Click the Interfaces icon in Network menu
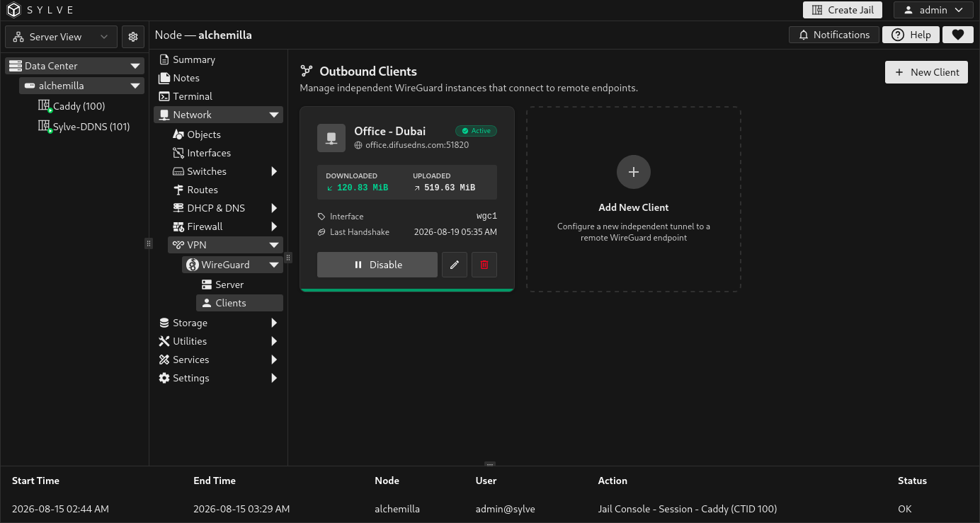Screen dimensions: 980x523 click(178, 153)
